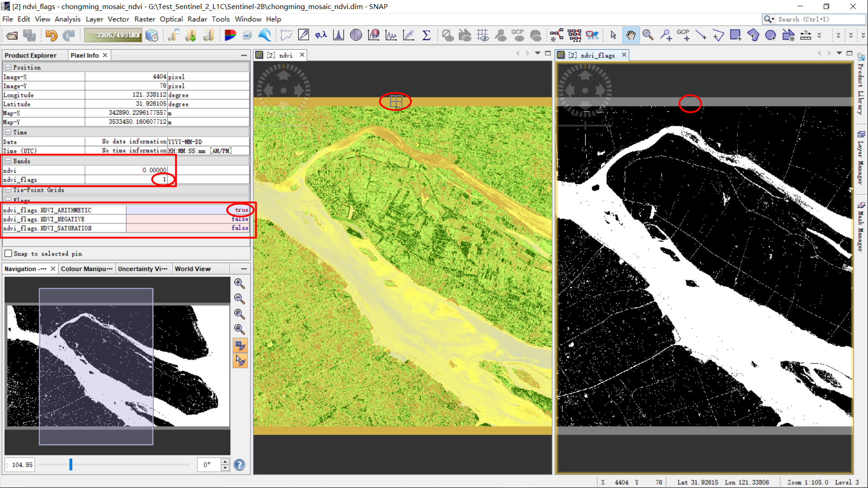Increase the rotation angle stepper
The height and width of the screenshot is (488, 868).
coord(225,462)
